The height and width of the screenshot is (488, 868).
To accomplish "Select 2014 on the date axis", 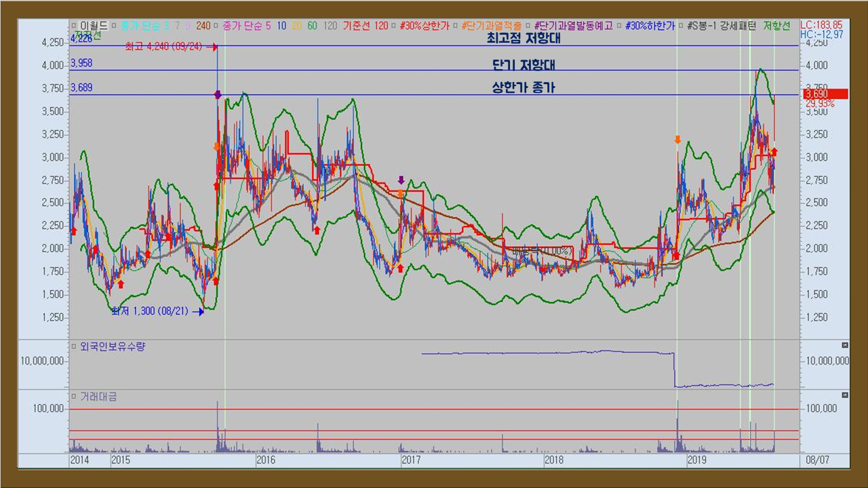I will 80,460.
